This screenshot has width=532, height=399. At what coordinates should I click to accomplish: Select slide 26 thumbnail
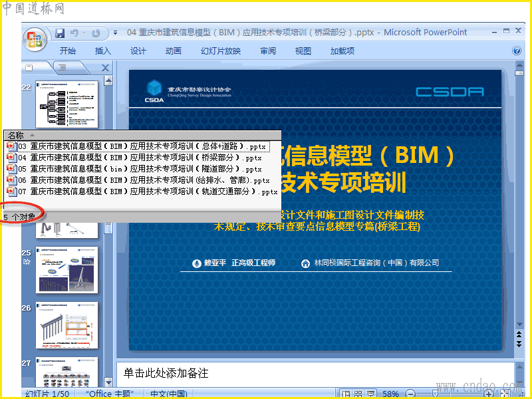pyautogui.click(x=67, y=325)
